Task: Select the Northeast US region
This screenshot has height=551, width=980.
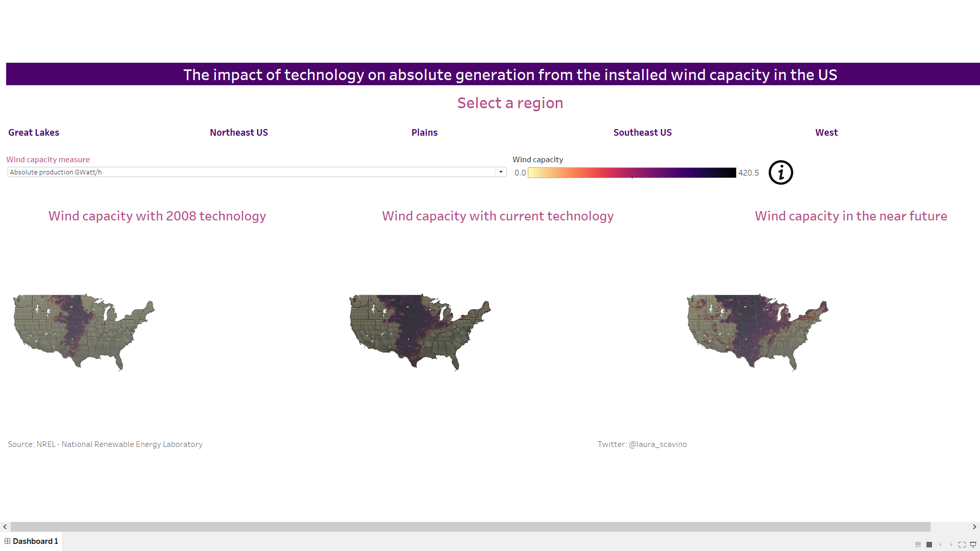Action: 238,132
